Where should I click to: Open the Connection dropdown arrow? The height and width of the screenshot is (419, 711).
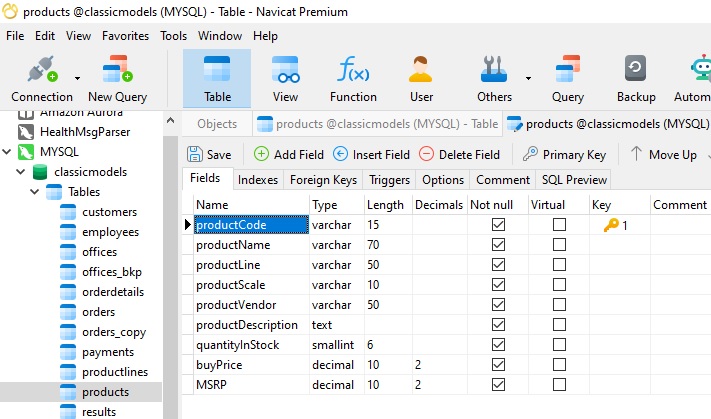(78, 78)
